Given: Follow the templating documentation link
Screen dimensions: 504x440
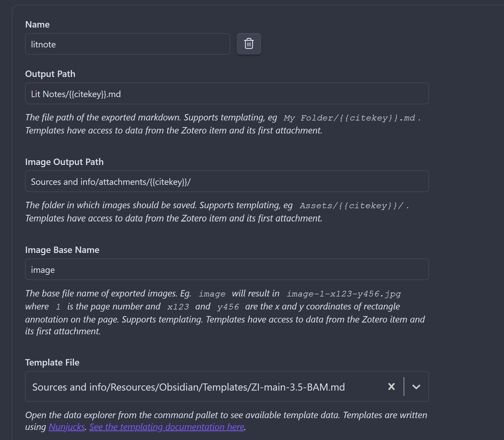Looking at the screenshot, I should tap(167, 427).
